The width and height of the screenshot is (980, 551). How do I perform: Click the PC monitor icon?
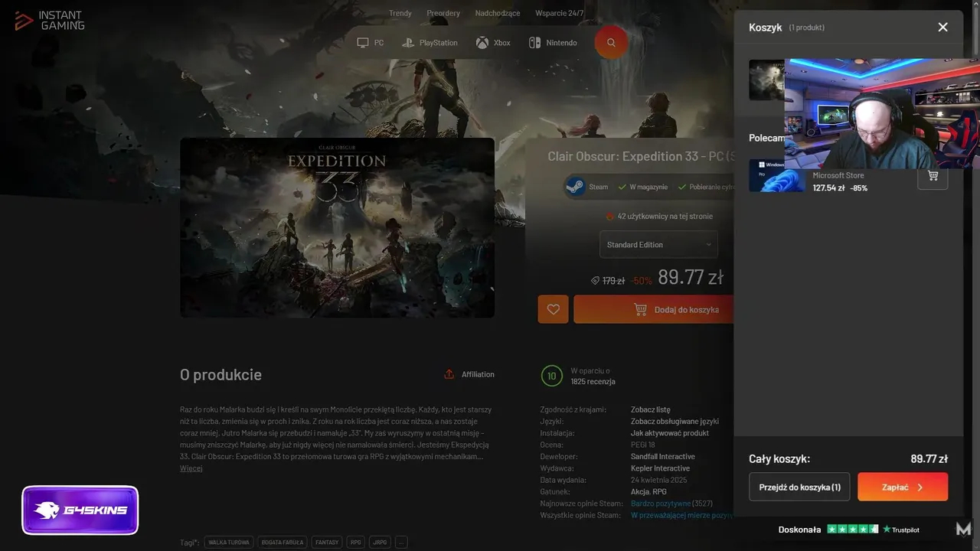pos(363,43)
